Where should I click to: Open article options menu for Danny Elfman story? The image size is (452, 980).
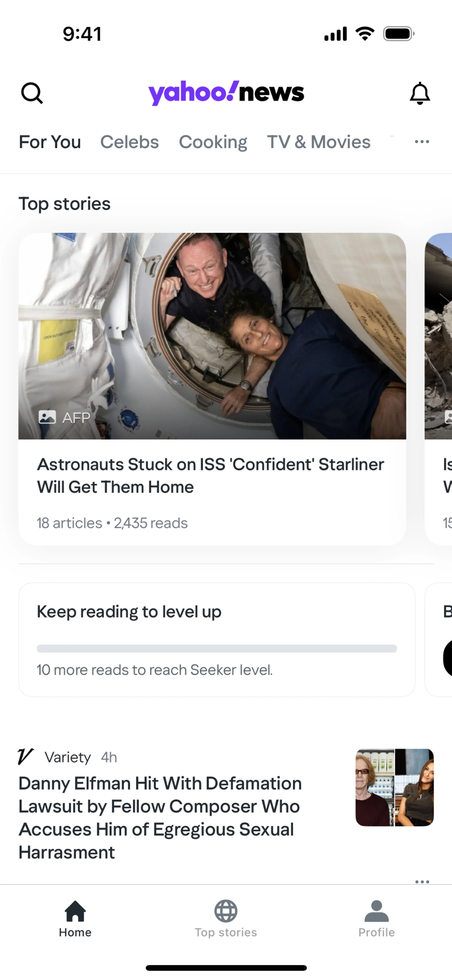point(422,881)
